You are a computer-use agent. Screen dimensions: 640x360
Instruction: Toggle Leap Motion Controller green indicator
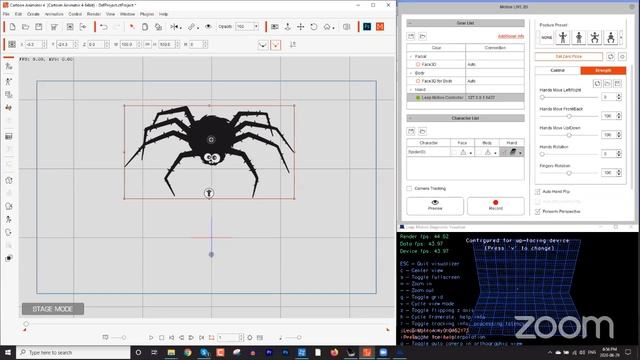click(x=418, y=98)
